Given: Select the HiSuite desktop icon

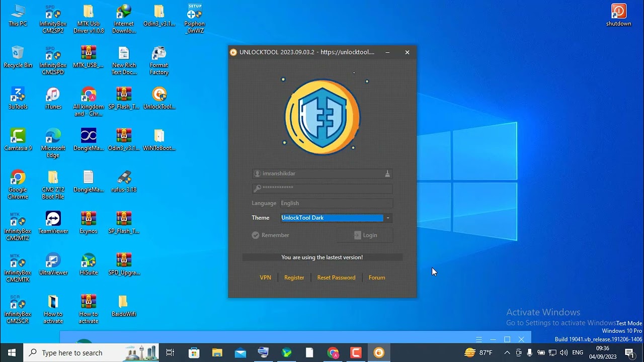Looking at the screenshot, I should click(x=89, y=264).
